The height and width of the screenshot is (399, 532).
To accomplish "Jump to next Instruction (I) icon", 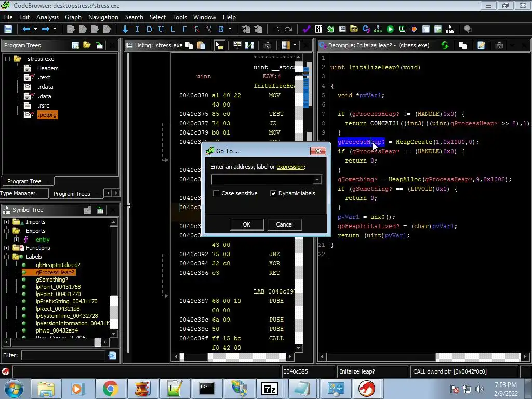I will click(137, 29).
